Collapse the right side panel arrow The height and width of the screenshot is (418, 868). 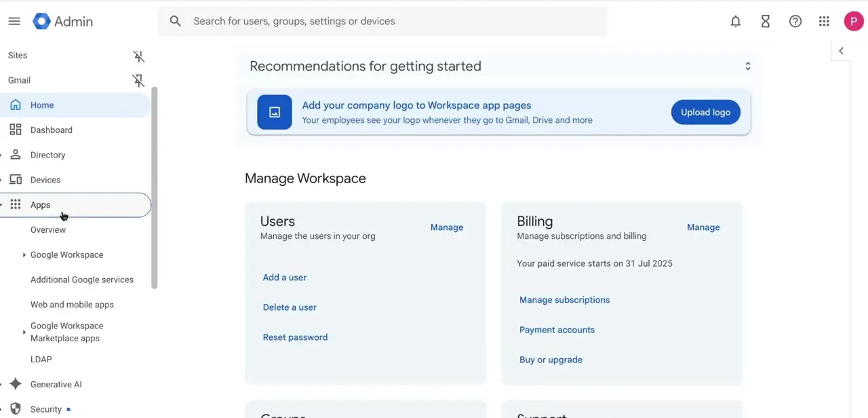point(841,51)
